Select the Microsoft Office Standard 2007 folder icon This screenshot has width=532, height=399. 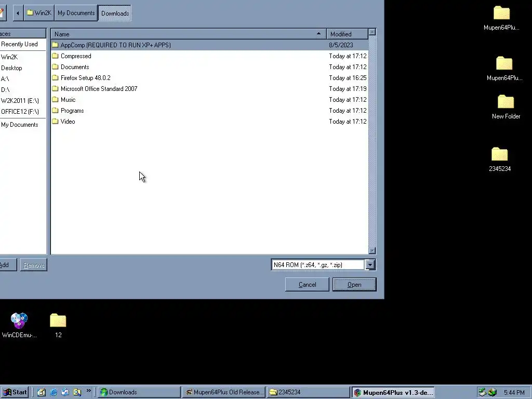tap(55, 88)
